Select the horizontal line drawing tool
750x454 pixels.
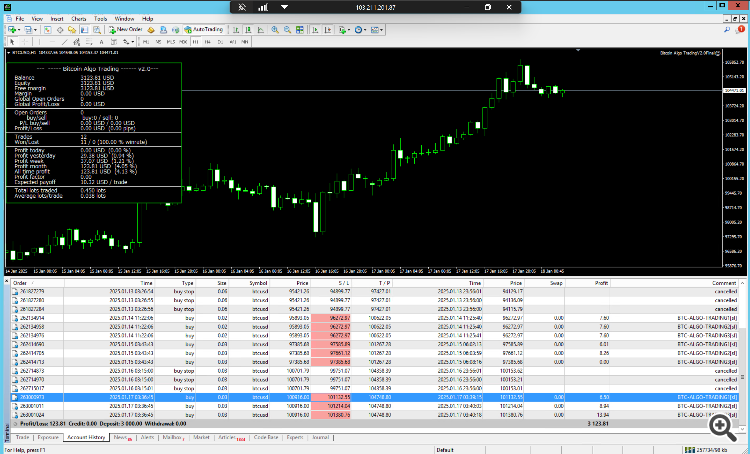52,42
